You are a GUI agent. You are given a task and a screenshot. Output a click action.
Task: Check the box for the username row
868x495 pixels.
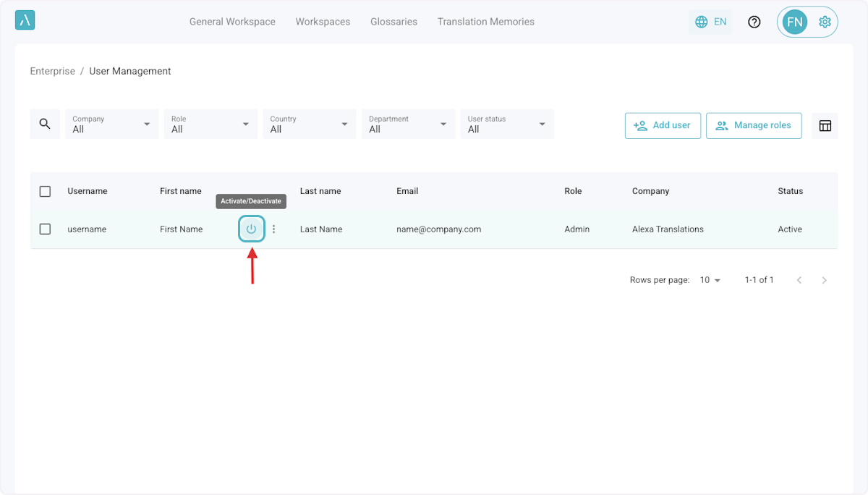pos(45,229)
